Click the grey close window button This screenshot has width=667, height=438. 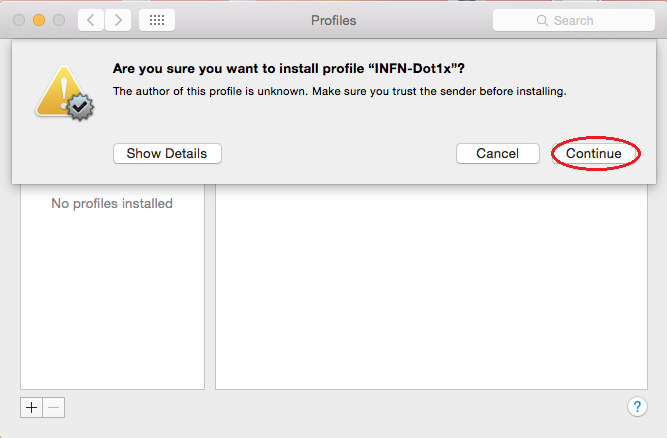click(x=19, y=20)
